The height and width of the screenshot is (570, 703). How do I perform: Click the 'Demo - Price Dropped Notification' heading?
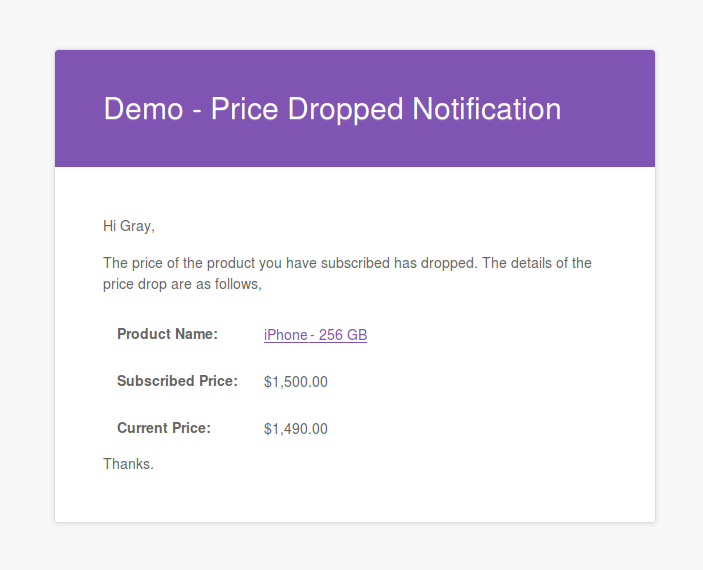332,109
